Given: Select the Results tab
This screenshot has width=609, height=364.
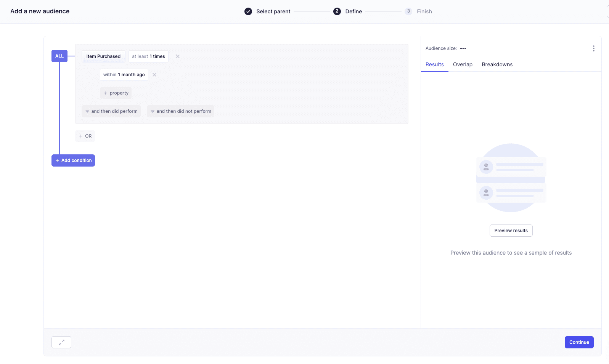Looking at the screenshot, I should pyautogui.click(x=434, y=64).
